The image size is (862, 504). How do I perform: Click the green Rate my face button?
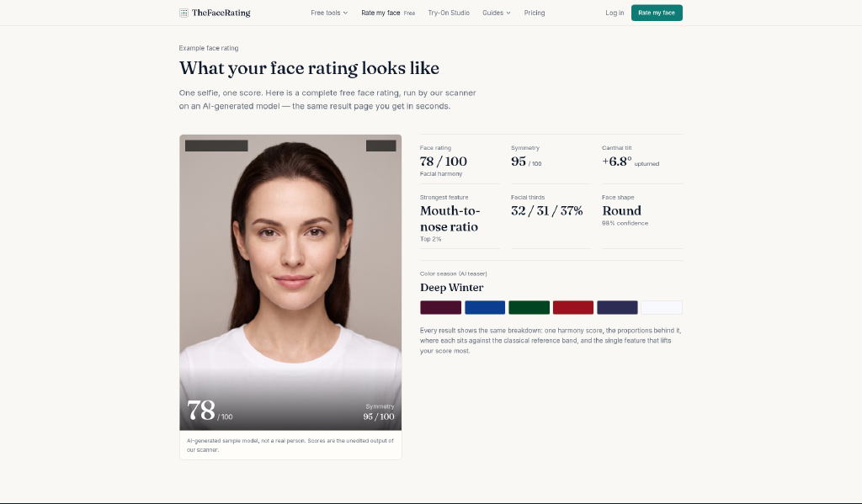point(657,13)
